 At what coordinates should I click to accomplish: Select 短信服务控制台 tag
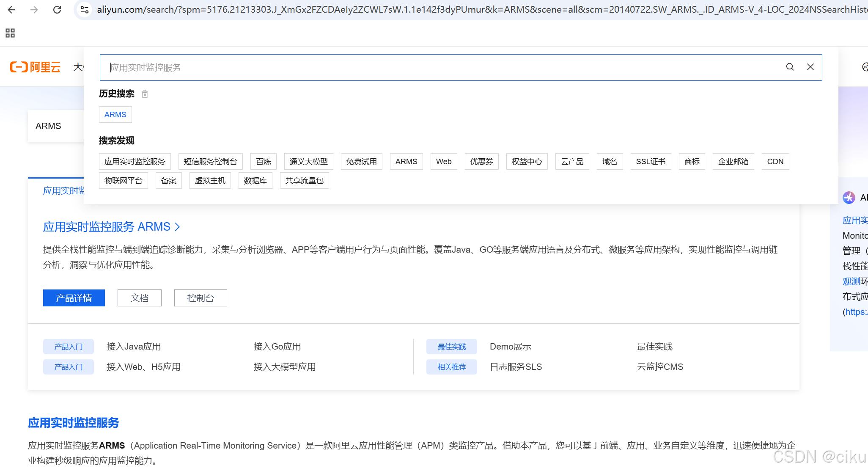click(x=211, y=161)
